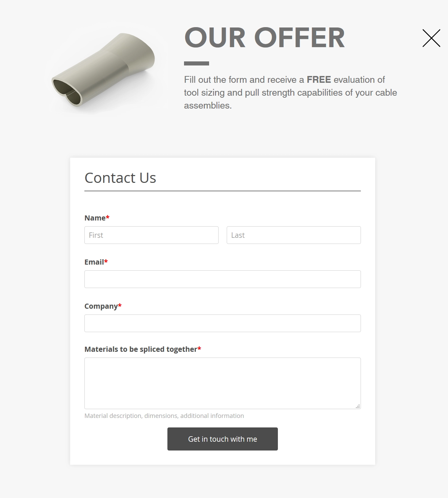
Task: Click the gray divider bar under OUR OFFER
Action: (x=196, y=63)
